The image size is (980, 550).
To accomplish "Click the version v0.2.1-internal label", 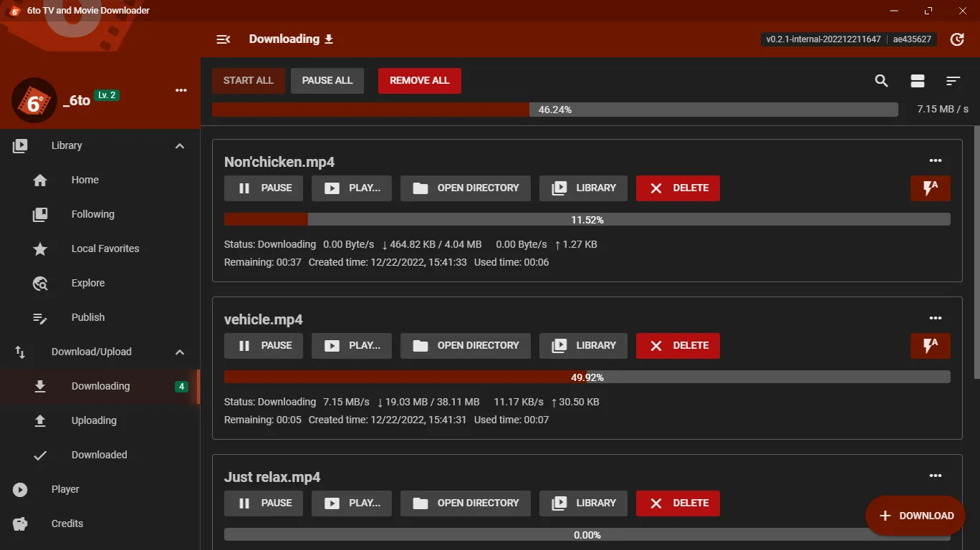I will pos(823,39).
